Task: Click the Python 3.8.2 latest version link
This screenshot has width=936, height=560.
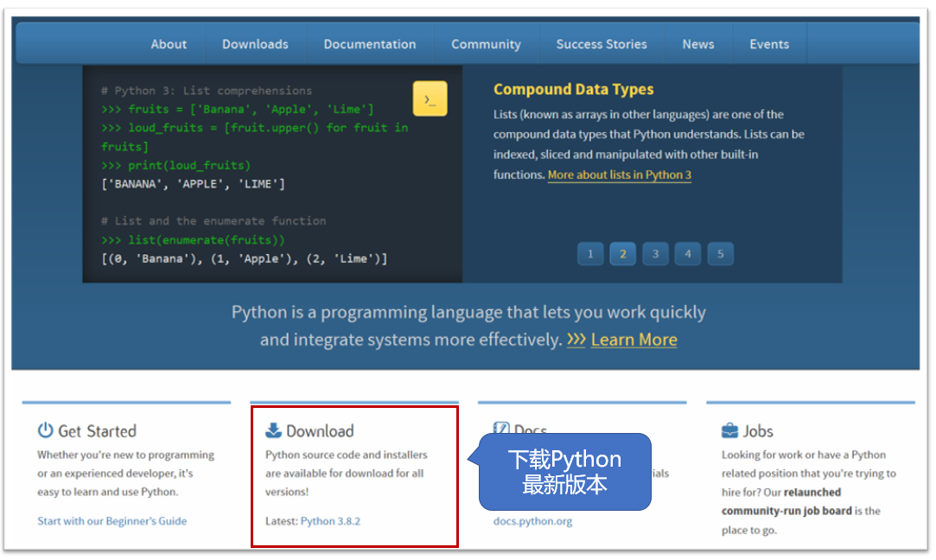Action: 331,521
